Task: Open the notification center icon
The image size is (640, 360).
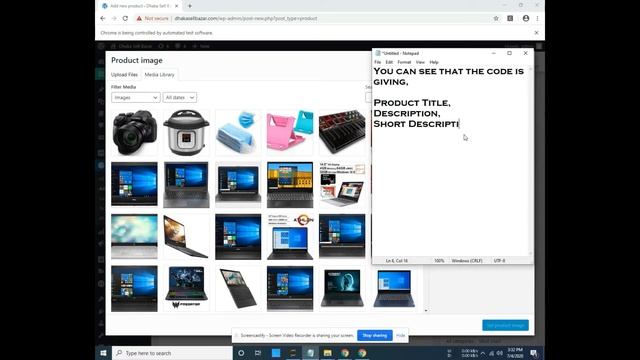Action: click(x=533, y=353)
